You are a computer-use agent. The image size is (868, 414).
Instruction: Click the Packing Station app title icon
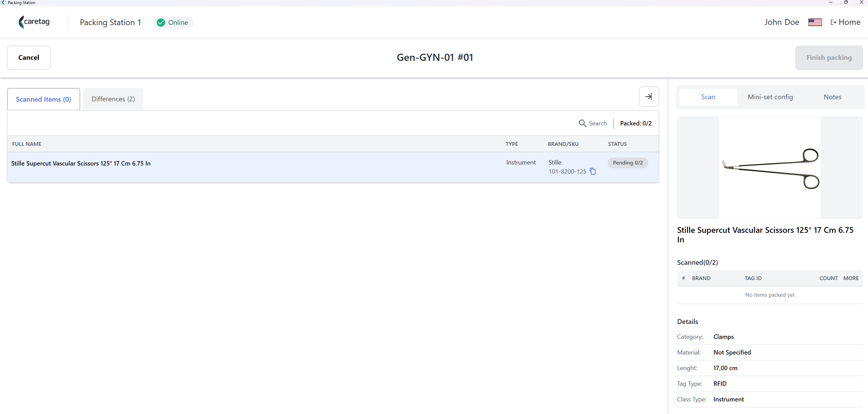click(x=3, y=3)
